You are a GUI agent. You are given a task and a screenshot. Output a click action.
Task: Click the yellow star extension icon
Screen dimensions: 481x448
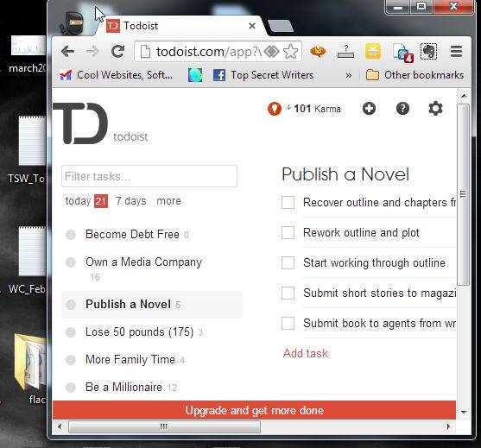373,51
